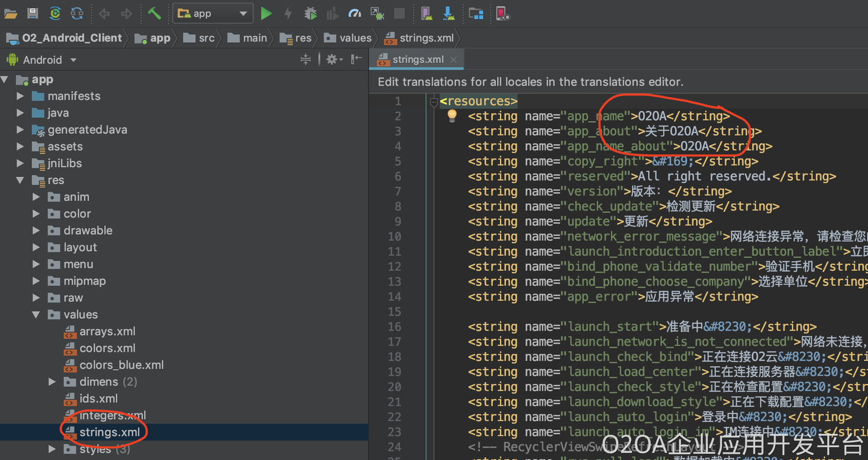Click the green Run app button

pos(266,13)
